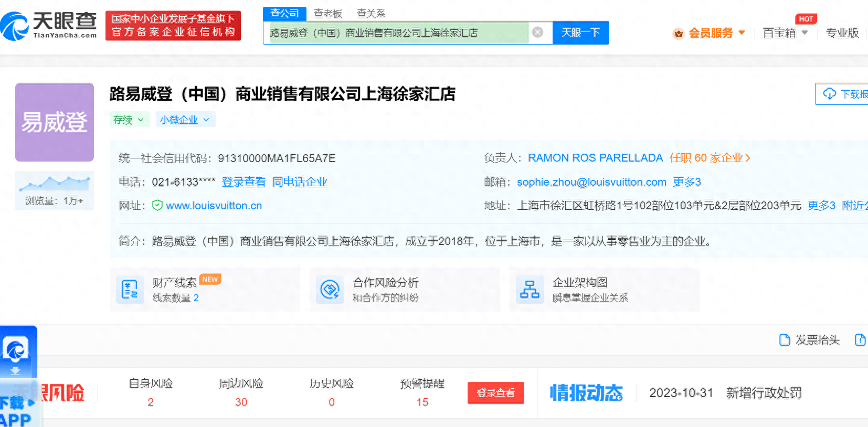Switch to the 查老板 tab
The height and width of the screenshot is (427, 868).
(328, 14)
